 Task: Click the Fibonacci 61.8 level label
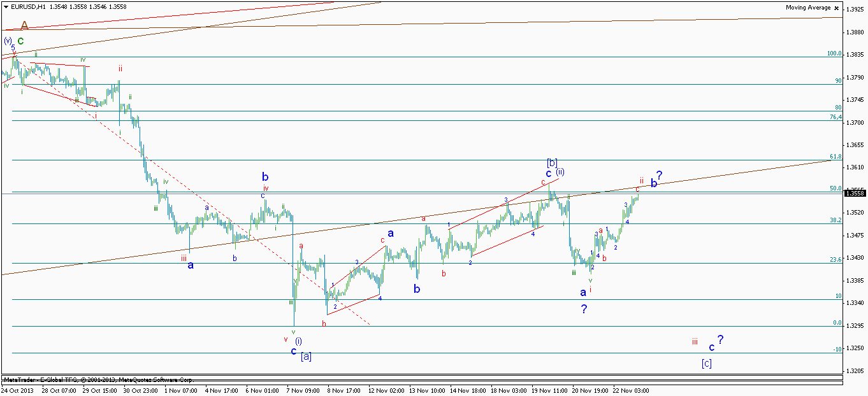click(x=835, y=157)
